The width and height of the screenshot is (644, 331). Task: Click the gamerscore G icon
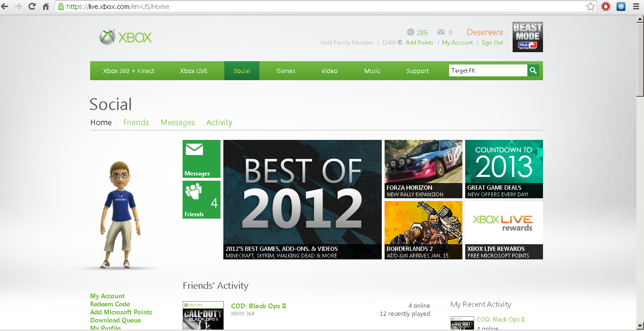coord(411,32)
